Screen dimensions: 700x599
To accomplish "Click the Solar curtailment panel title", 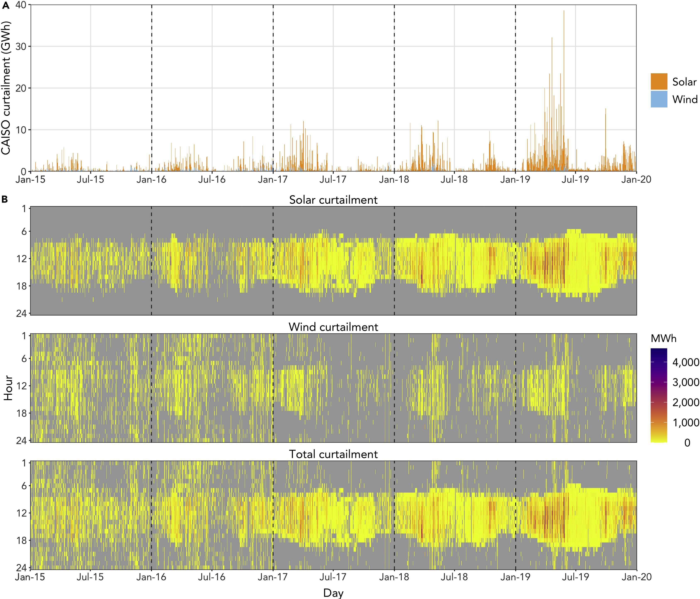I will pos(333,200).
